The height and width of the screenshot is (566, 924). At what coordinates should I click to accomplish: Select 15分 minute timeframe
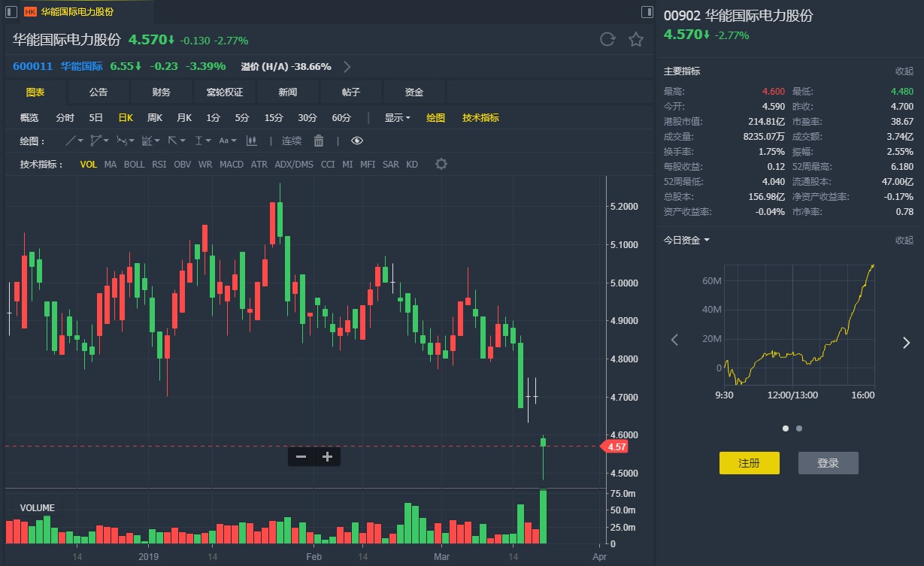(274, 118)
